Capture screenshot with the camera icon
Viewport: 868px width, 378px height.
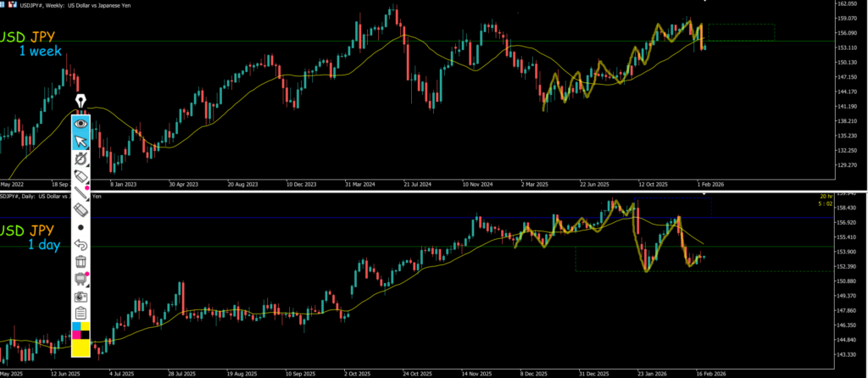click(x=81, y=297)
